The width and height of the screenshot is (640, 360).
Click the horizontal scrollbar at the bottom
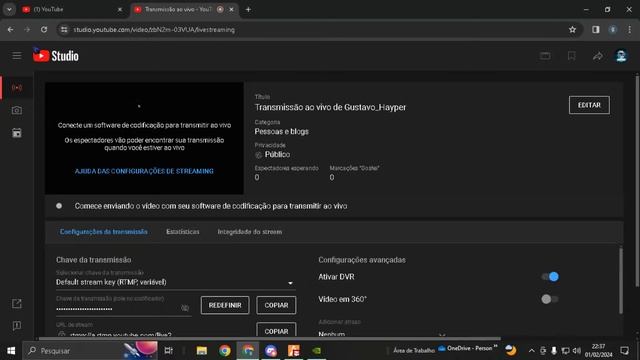269,338
